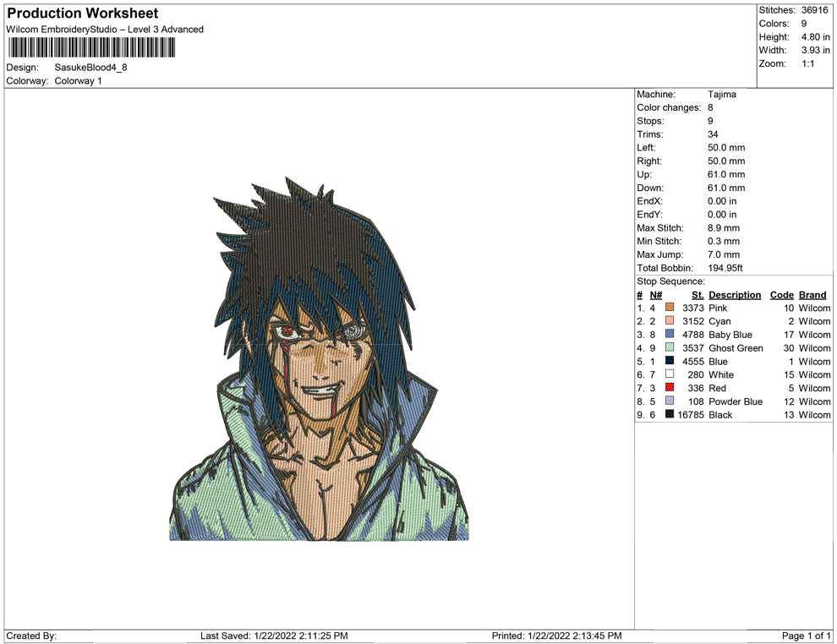Click the 'Colorway 1' value
The width and height of the screenshot is (837, 644).
78,80
